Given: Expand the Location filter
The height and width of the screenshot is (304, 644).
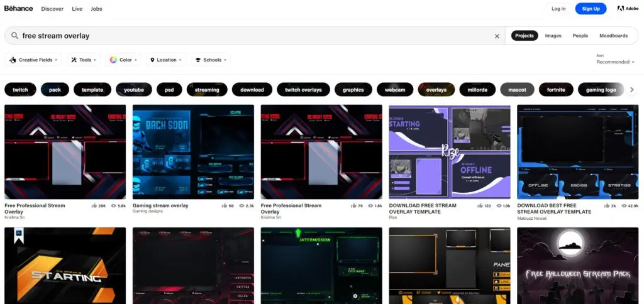Looking at the screenshot, I should pyautogui.click(x=166, y=60).
